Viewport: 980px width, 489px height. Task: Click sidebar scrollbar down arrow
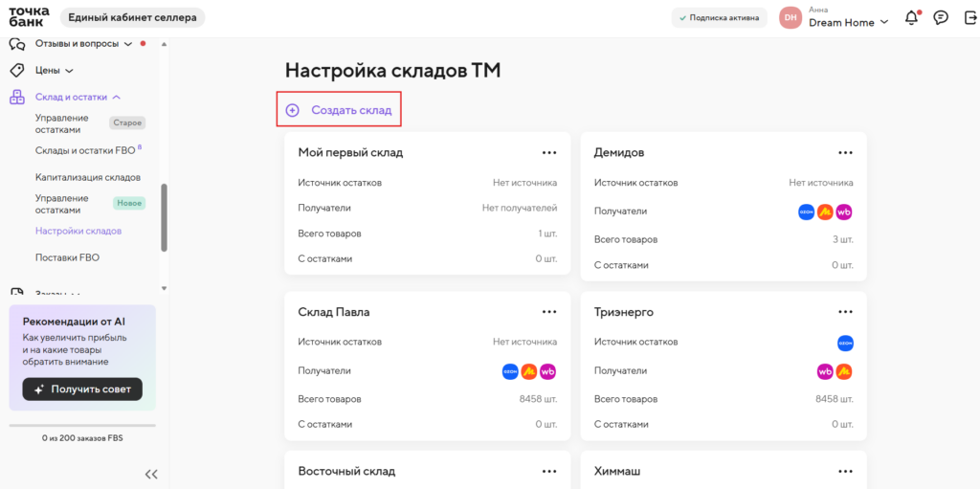pos(164,288)
